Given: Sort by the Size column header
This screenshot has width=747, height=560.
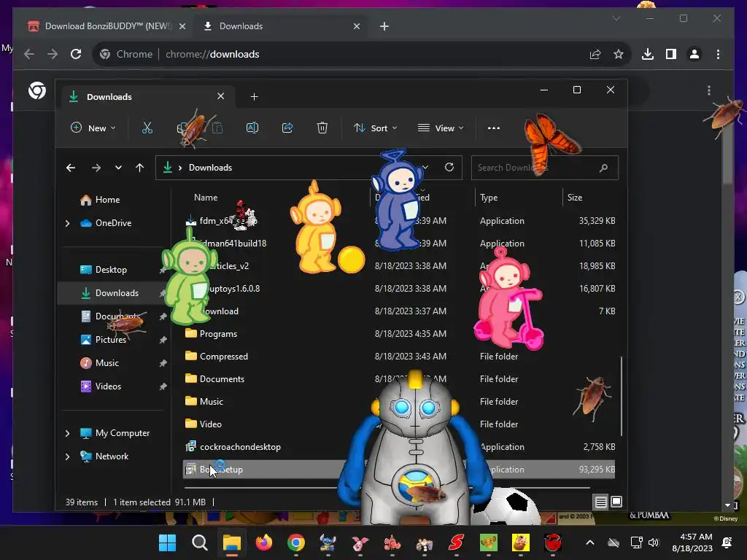Looking at the screenshot, I should pyautogui.click(x=575, y=197).
